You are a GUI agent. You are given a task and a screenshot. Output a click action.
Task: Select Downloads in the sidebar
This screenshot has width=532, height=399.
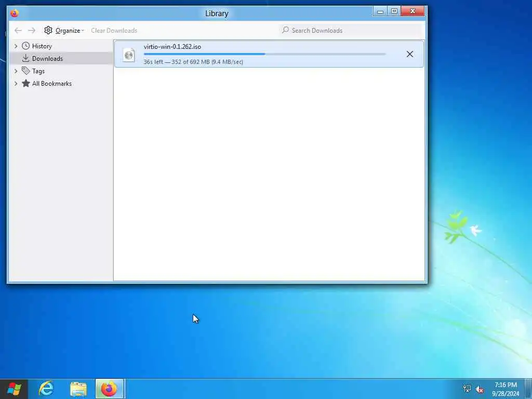click(x=61, y=58)
